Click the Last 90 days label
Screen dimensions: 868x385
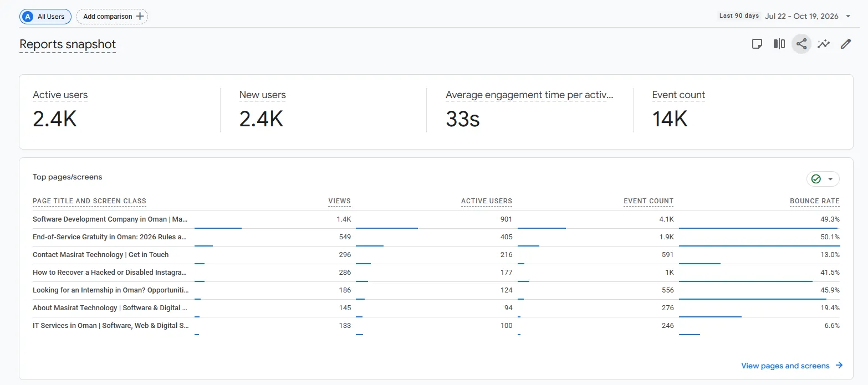739,16
